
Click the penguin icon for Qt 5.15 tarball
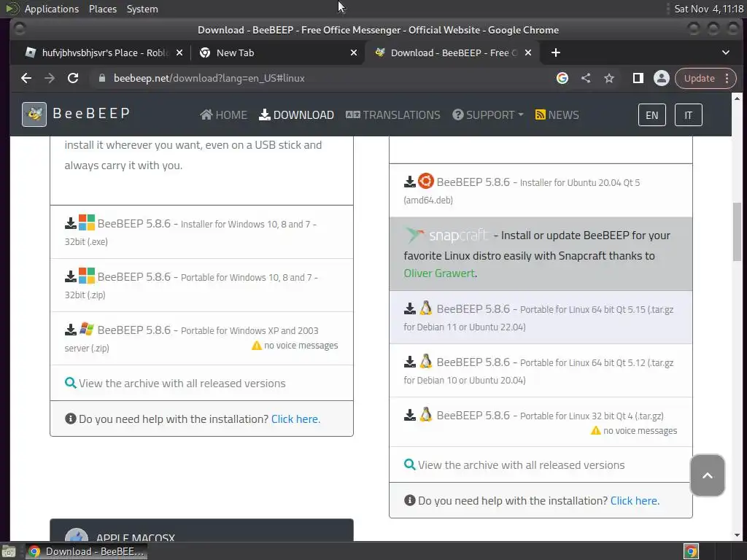pos(426,308)
